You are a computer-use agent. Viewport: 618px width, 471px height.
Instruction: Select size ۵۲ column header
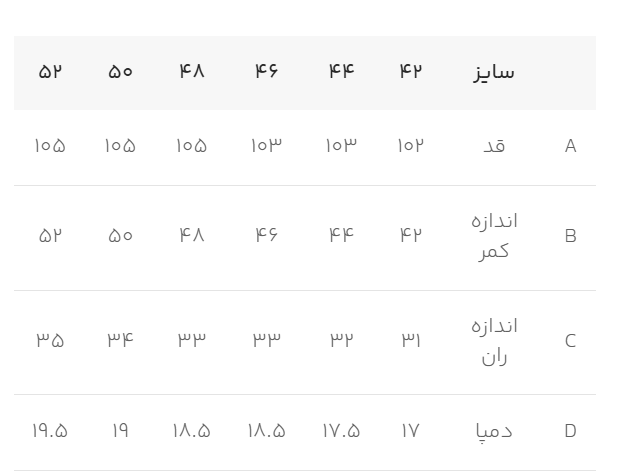click(x=50, y=72)
